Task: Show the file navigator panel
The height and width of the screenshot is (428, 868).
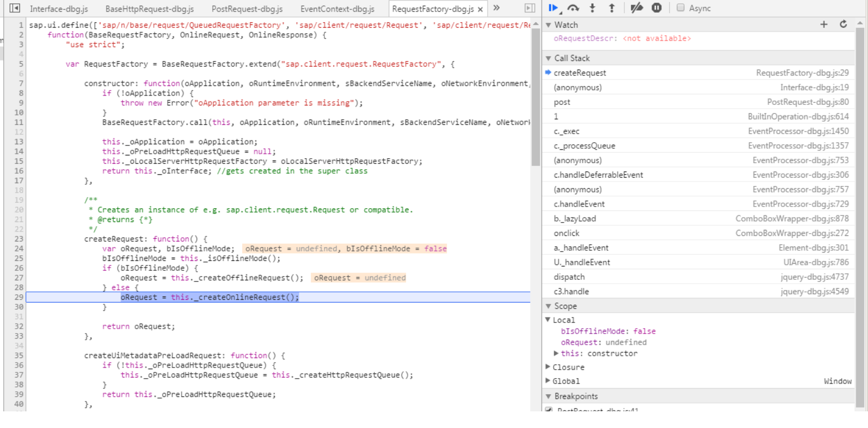Action: pos(15,8)
